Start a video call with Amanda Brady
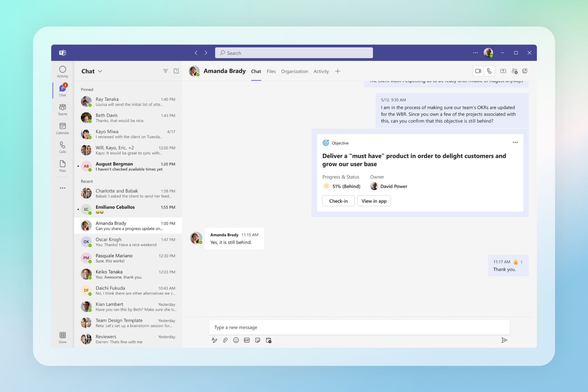The height and width of the screenshot is (392, 588). pyautogui.click(x=478, y=71)
